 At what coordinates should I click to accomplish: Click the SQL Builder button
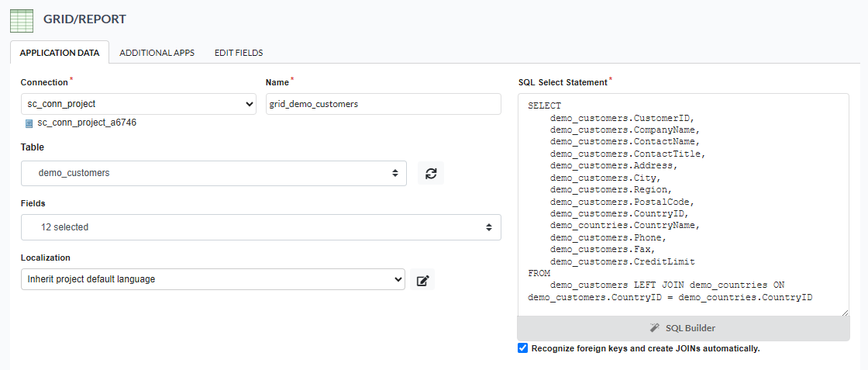pyautogui.click(x=683, y=328)
